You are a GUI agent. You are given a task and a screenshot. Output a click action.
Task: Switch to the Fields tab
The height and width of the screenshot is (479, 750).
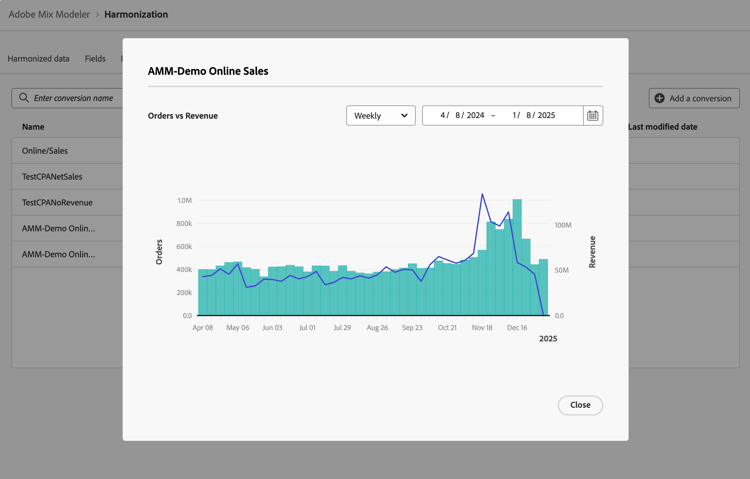(95, 59)
